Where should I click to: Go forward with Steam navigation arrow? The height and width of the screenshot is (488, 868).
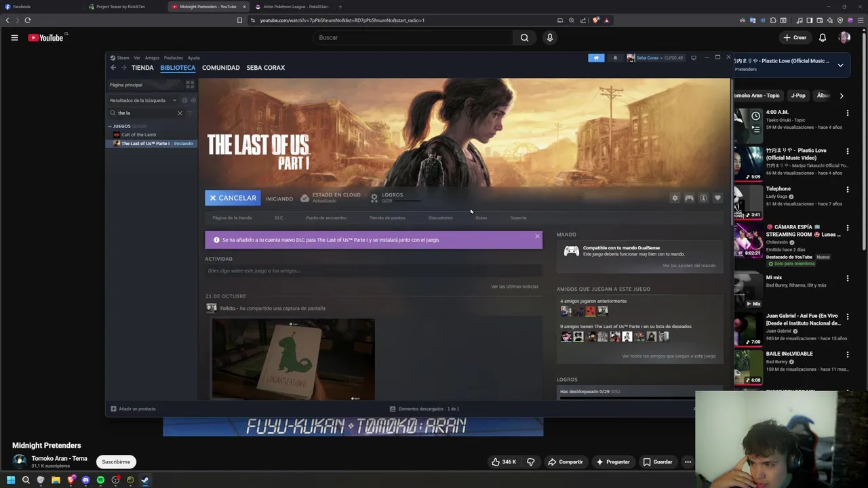point(123,68)
